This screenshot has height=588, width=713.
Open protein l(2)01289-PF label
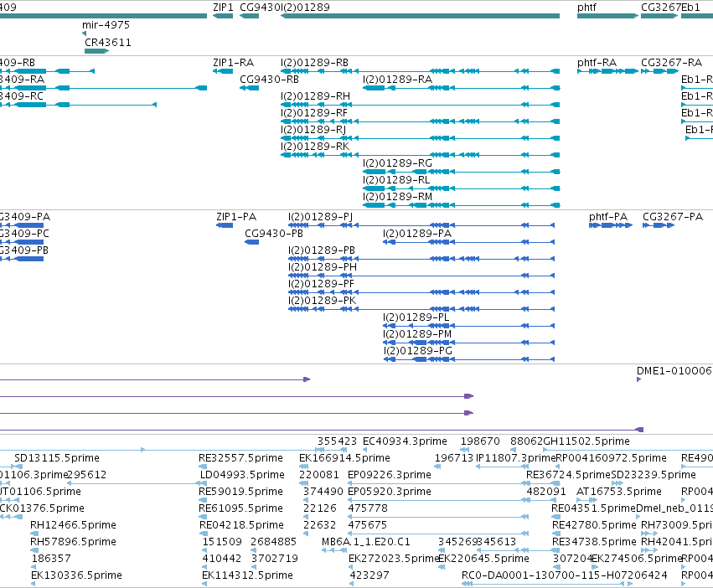click(321, 284)
